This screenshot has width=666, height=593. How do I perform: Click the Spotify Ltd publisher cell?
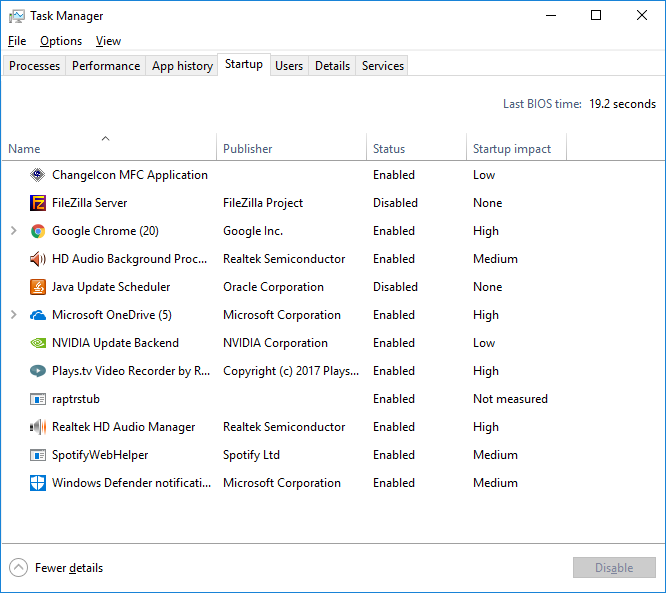click(x=251, y=455)
